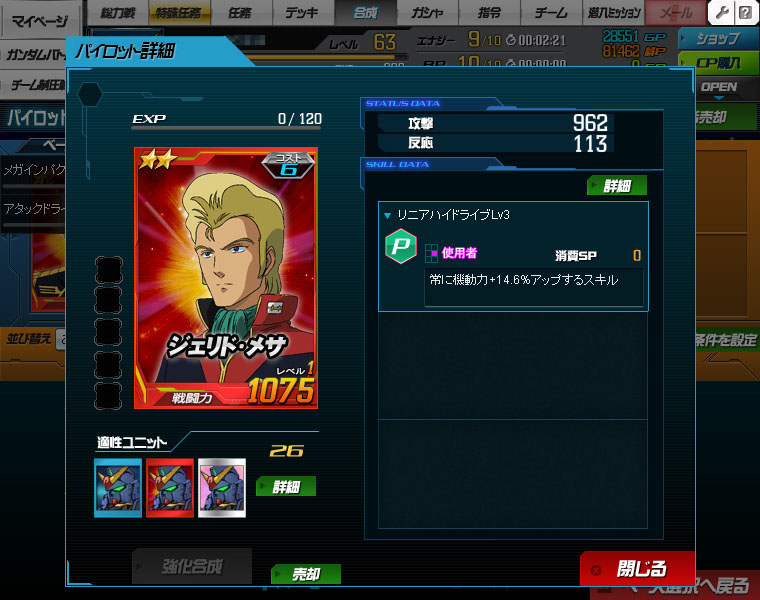
Task: Select the red-framed compatible unit thumbnail
Action: [170, 488]
